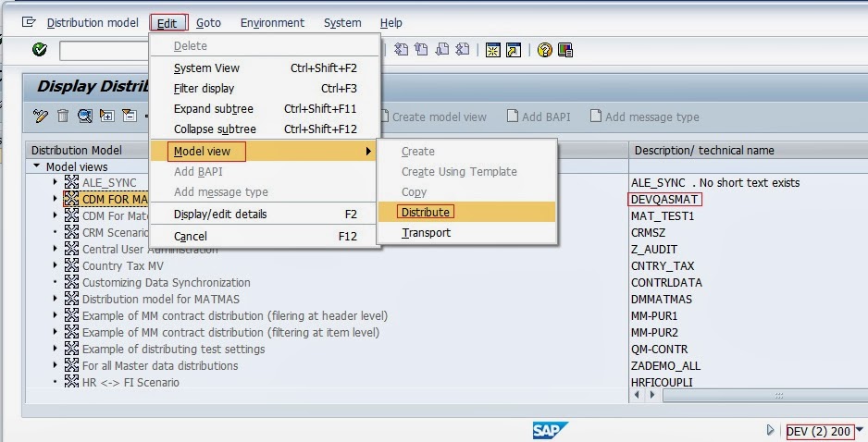Select System View in the Edit menu

[x=206, y=68]
